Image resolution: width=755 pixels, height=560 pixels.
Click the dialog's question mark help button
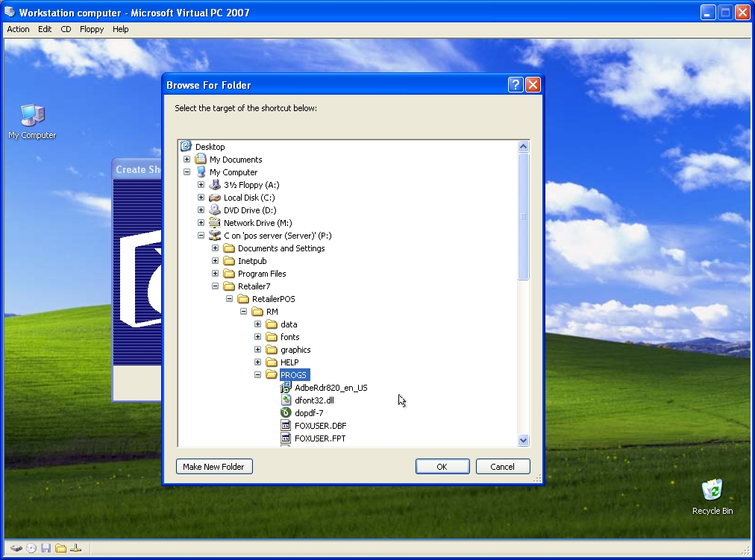[516, 85]
